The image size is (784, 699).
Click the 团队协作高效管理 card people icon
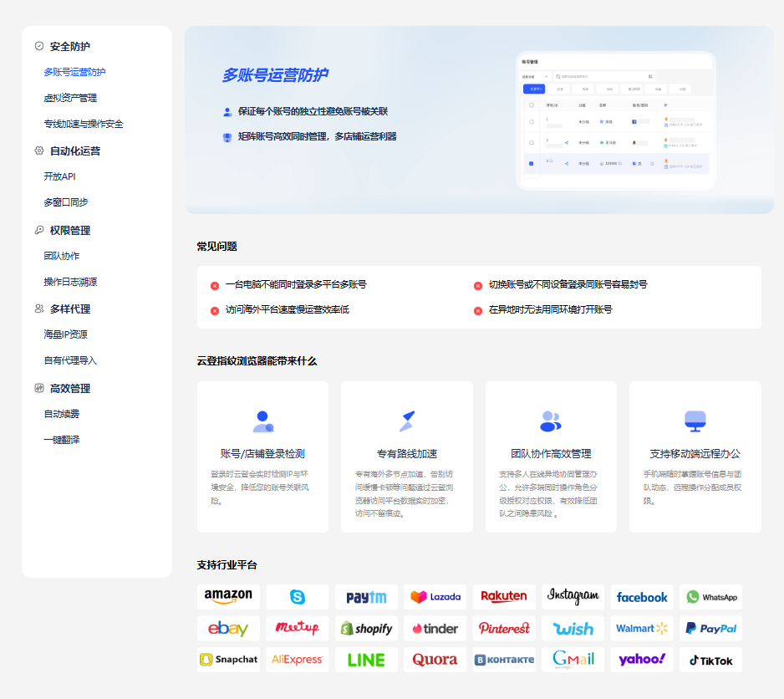pyautogui.click(x=551, y=421)
